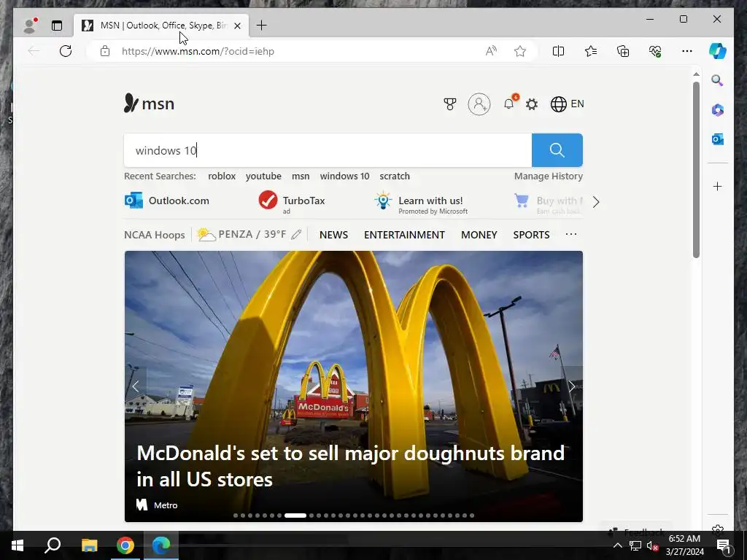Select recent search scratch

pos(395,176)
